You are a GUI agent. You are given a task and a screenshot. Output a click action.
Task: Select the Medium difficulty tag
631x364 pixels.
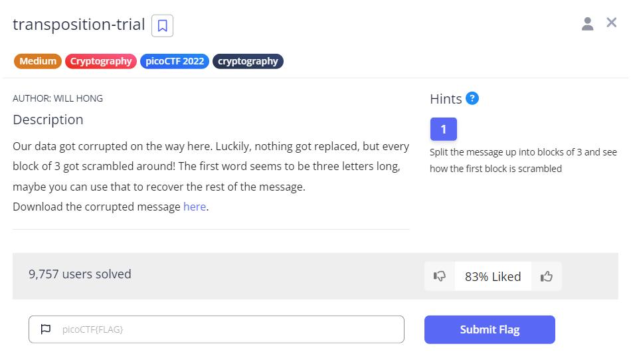[x=38, y=61]
